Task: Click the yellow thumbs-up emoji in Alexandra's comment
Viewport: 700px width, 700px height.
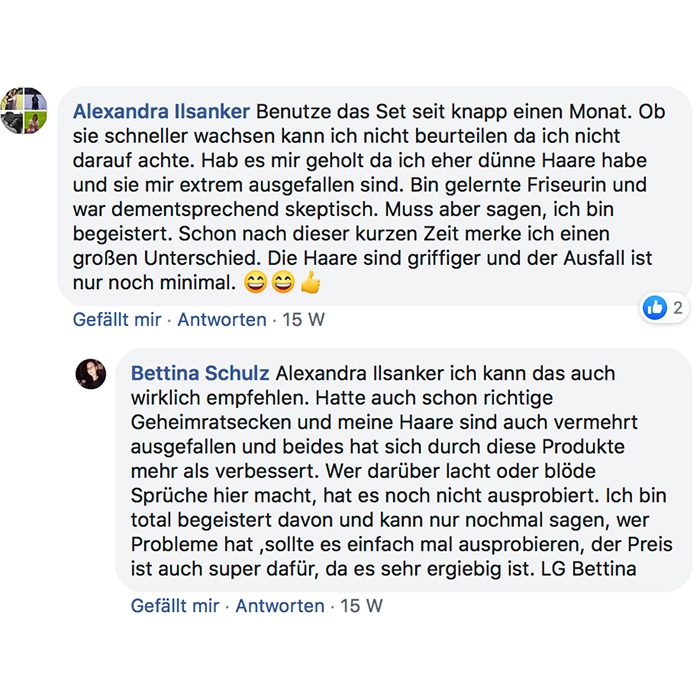Action: [x=311, y=283]
